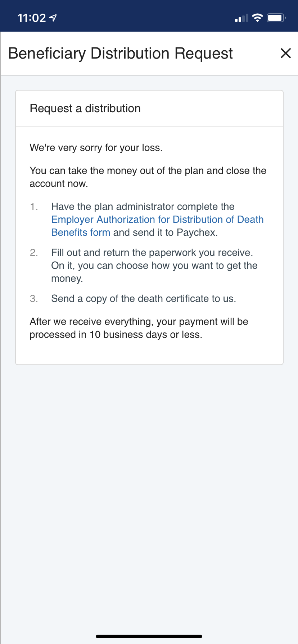
Task: Select the "We're very sorry for your loss" text
Action: pyautogui.click(x=96, y=148)
